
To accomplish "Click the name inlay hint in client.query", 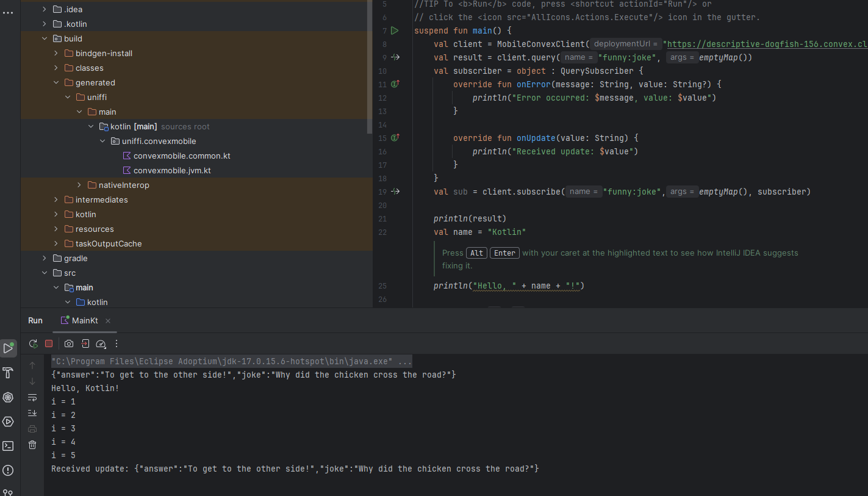I will (x=579, y=57).
